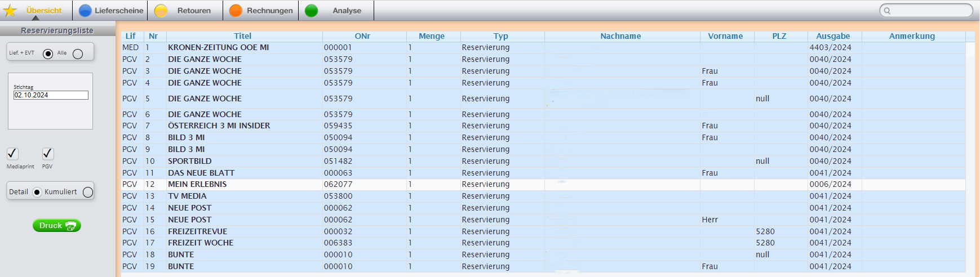This screenshot has width=980, height=277.
Task: Click the Typ column header
Action: 500,36
